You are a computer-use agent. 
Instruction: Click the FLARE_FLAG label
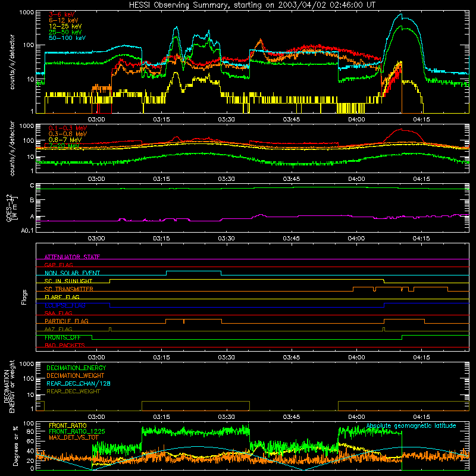(x=62, y=297)
